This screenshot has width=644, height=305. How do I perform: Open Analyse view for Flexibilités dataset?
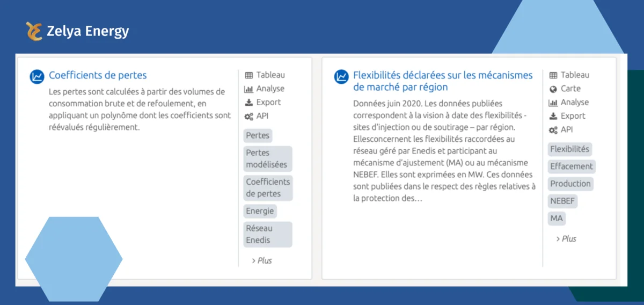pos(569,102)
